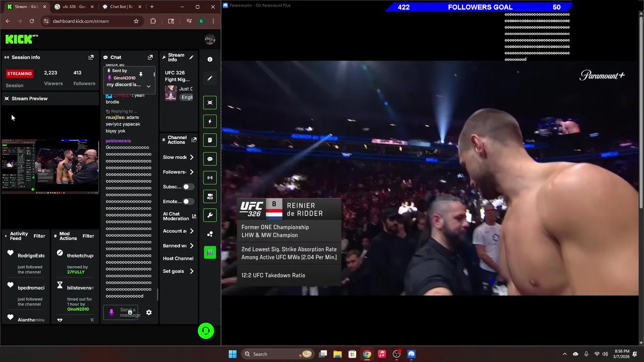Toggle the Stream Preview widget sidebar icon
The width and height of the screenshot is (644, 362).
coord(210,103)
